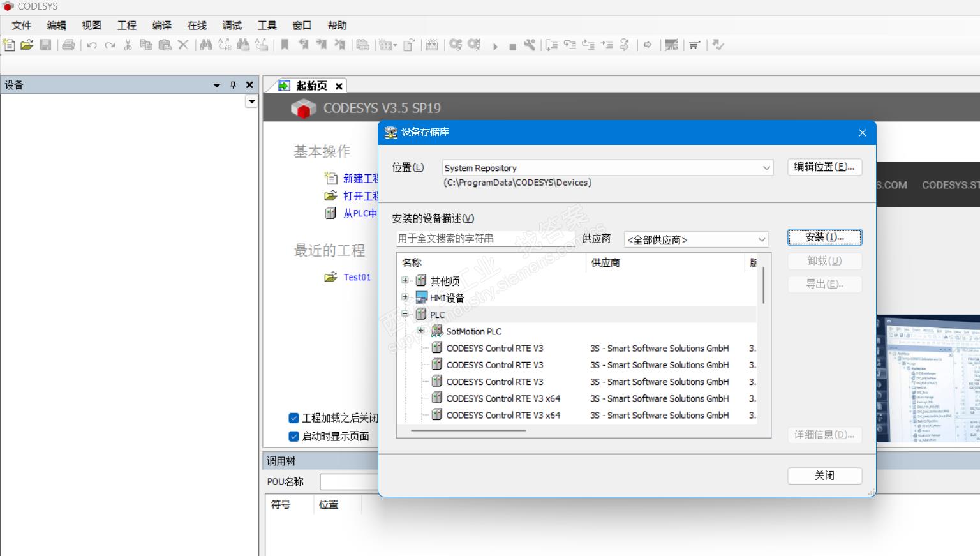Click the SotMotion PLC device icon

coord(437,331)
